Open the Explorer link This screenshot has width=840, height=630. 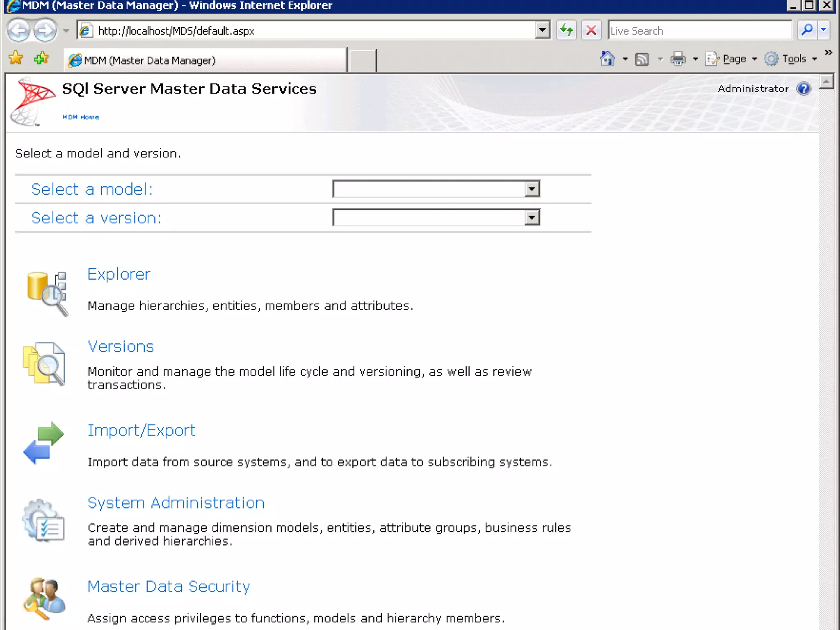click(119, 274)
